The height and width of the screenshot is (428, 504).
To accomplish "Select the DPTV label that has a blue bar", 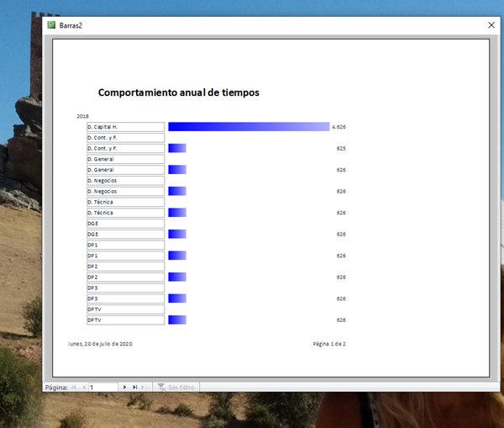I will [126, 320].
